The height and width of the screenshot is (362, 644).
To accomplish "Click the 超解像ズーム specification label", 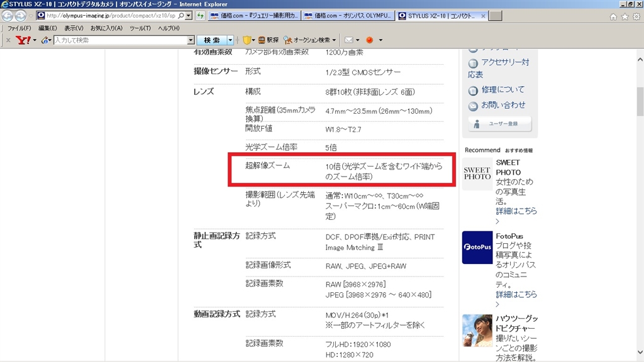I will [267, 166].
